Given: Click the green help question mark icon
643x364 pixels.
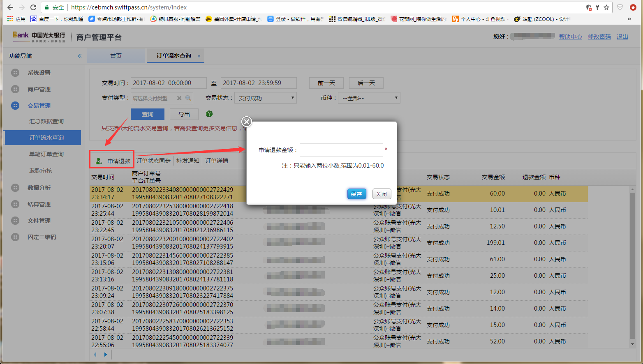Looking at the screenshot, I should [209, 114].
